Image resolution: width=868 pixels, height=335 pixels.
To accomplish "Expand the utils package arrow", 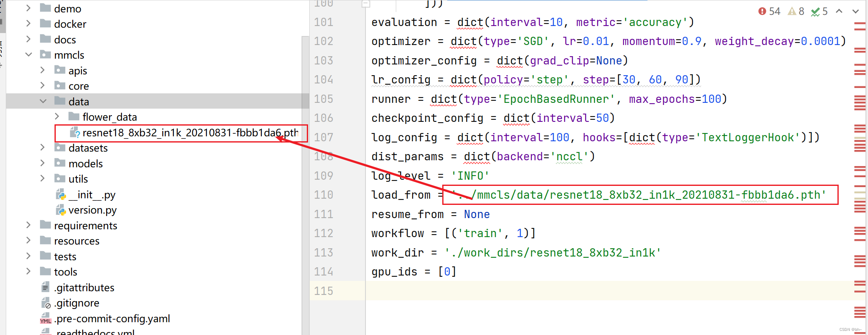I will click(43, 178).
